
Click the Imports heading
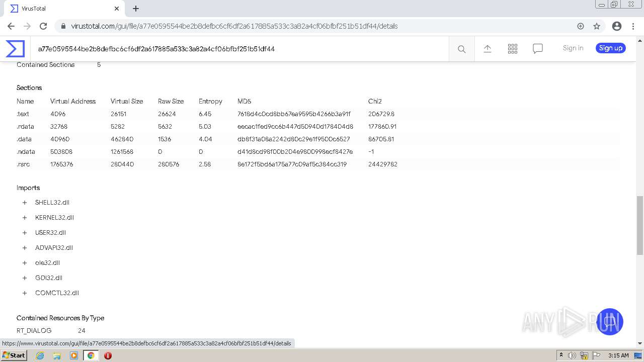pos(28,188)
